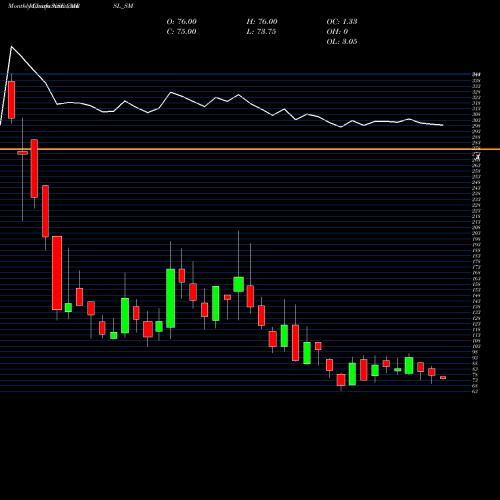This screenshot has width=500, height=500.
Task: Click the close price text C: 75.00
Action: tap(181, 32)
